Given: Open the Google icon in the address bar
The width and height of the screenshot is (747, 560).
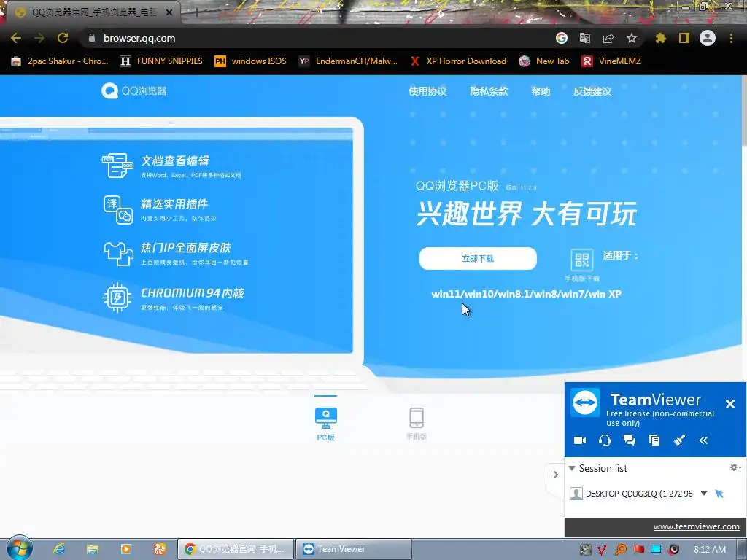Looking at the screenshot, I should point(562,38).
